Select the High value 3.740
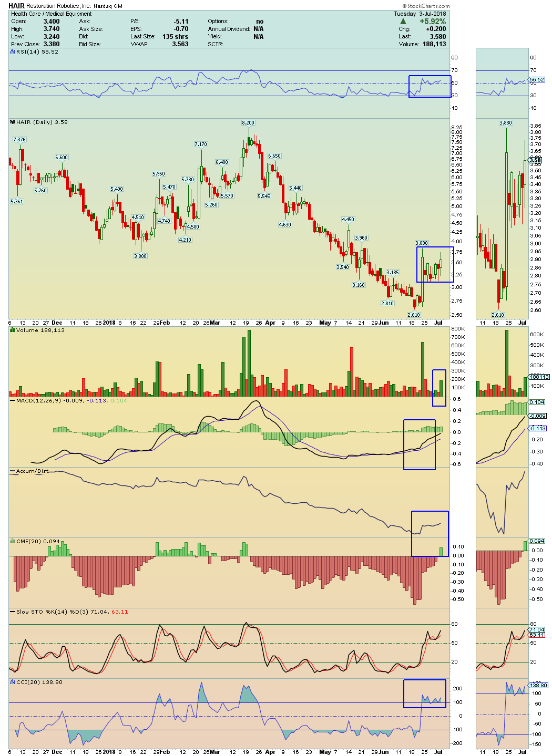Screen dimensions: 552x756 point(52,29)
